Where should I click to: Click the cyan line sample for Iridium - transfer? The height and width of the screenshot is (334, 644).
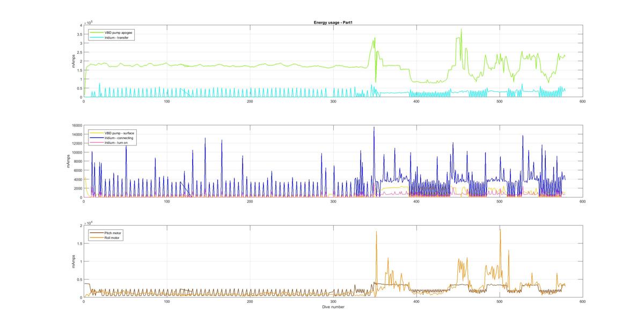tap(96, 37)
